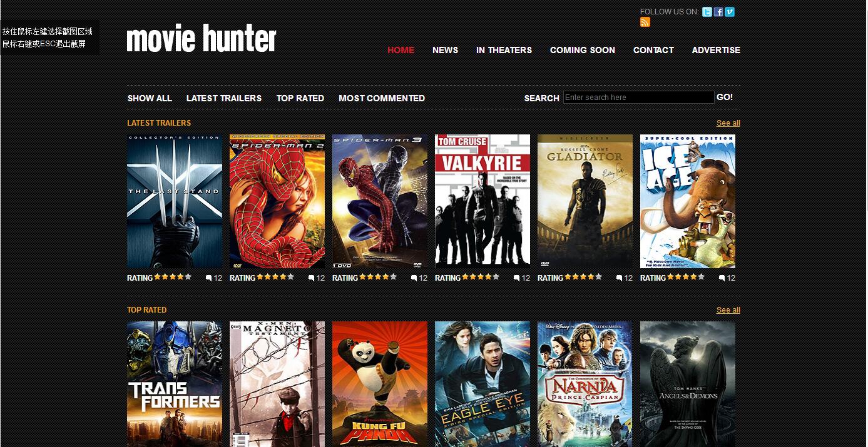This screenshot has height=447, width=868.
Task: Click the comment icon under Ice Age poster
Action: pos(722,278)
